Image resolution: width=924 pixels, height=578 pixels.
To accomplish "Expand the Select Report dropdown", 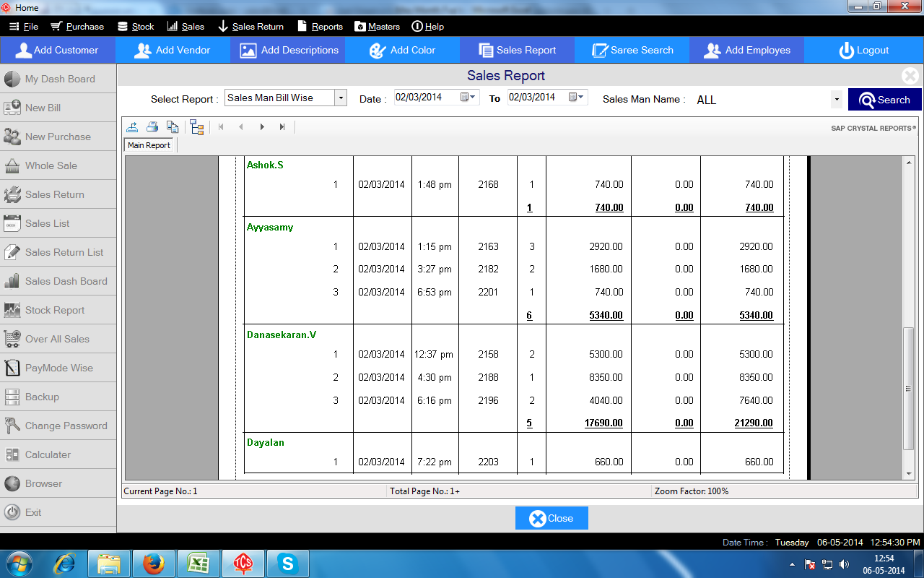I will tap(341, 98).
